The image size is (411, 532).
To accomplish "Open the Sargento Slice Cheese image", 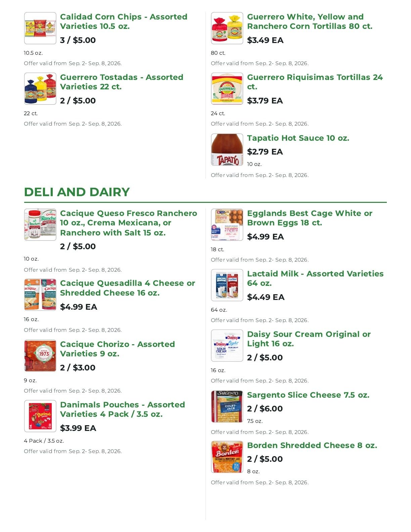I will [x=227, y=406].
